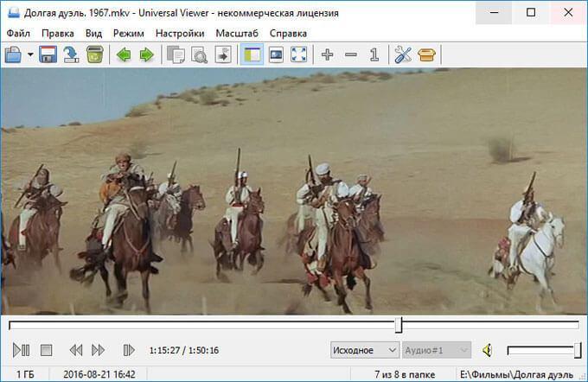Click the video frame with horse riders
The width and height of the screenshot is (588, 382).
click(x=294, y=191)
